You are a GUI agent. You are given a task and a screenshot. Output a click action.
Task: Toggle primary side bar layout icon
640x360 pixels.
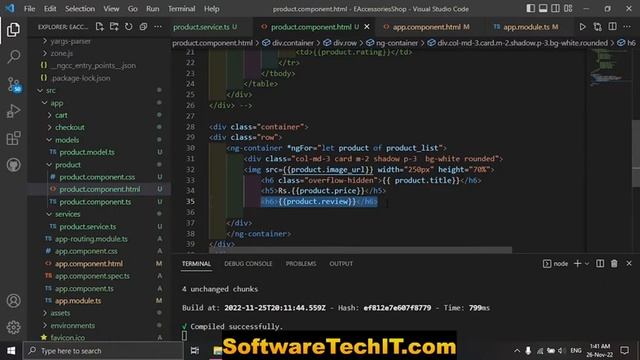[530, 8]
